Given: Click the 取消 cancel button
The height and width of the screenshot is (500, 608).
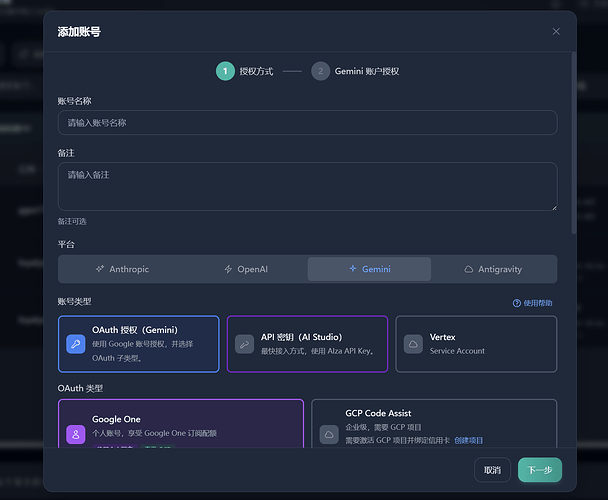Looking at the screenshot, I should [x=492, y=470].
